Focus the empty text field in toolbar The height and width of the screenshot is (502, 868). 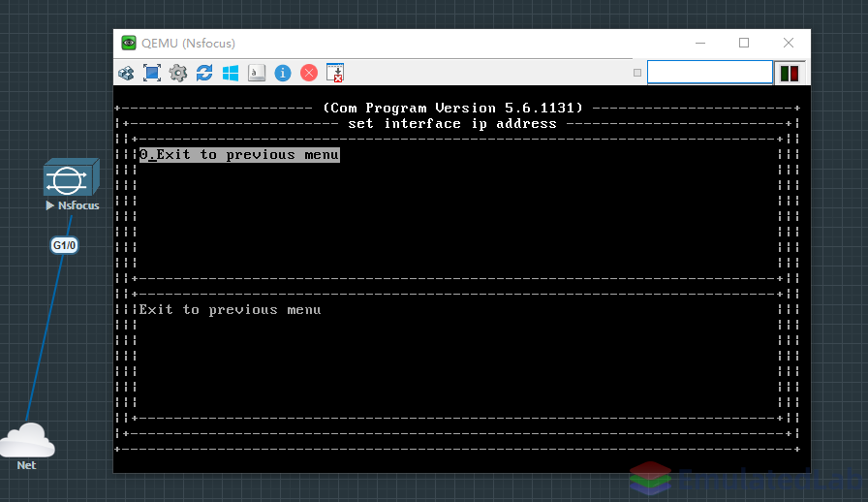(x=710, y=73)
